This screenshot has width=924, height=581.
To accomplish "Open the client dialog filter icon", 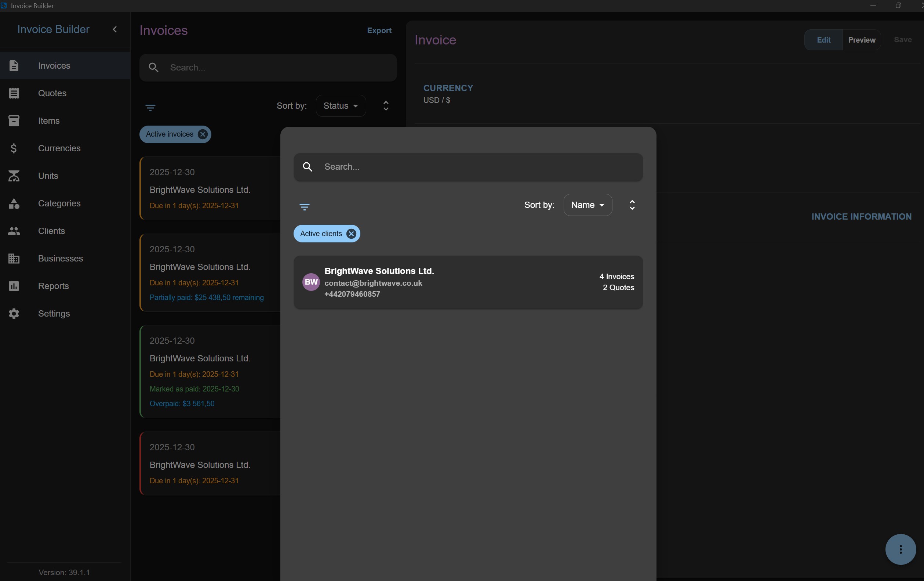I will [x=304, y=207].
